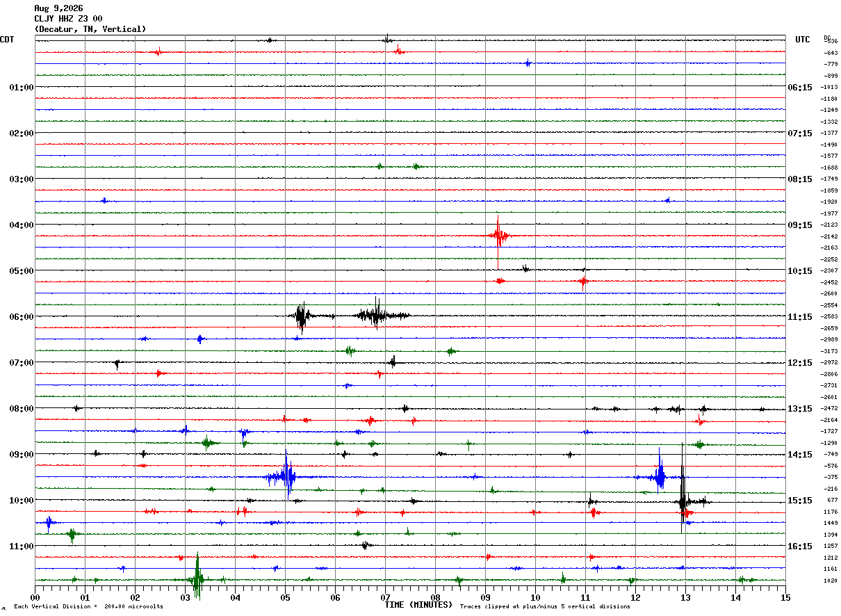
Task: Select the 02:00 CDT time label
Action: (21, 133)
